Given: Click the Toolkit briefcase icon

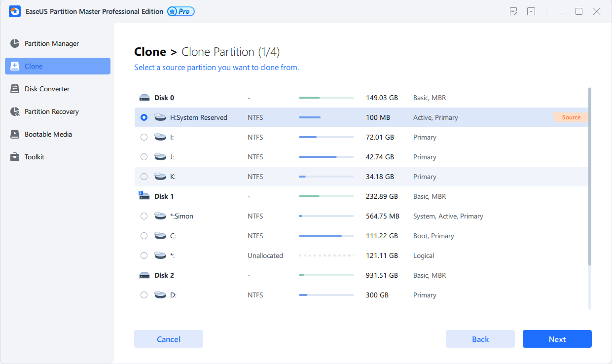Looking at the screenshot, I should pyautogui.click(x=15, y=157).
